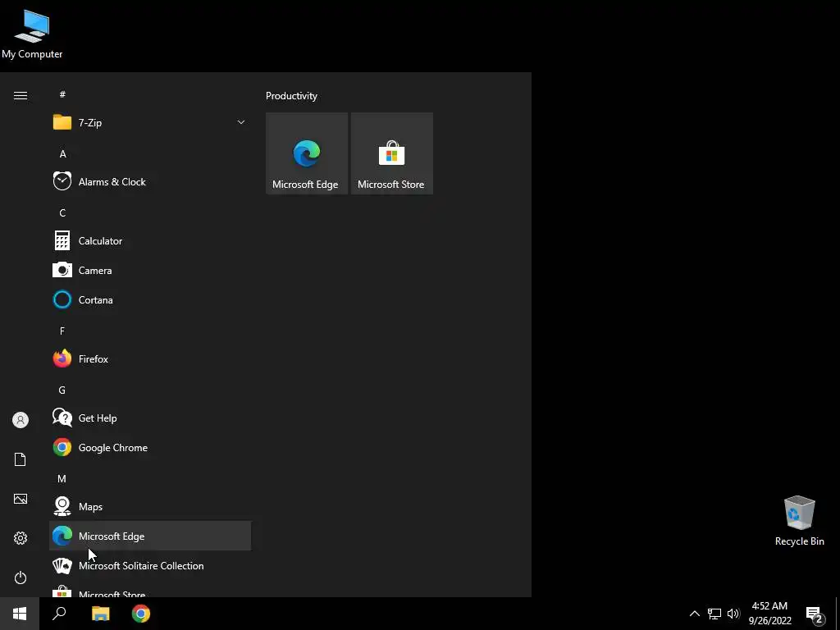Open the volume speaker icon in the tray
This screenshot has width=840, height=630.
coord(733,614)
